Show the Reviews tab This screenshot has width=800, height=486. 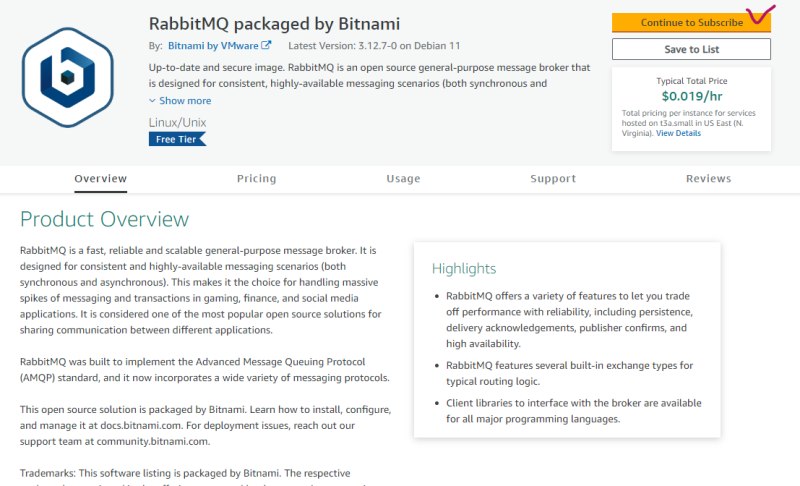pos(708,179)
